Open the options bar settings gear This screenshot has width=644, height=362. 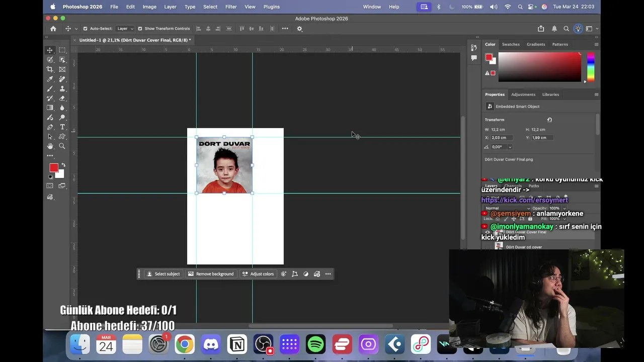[x=299, y=29]
